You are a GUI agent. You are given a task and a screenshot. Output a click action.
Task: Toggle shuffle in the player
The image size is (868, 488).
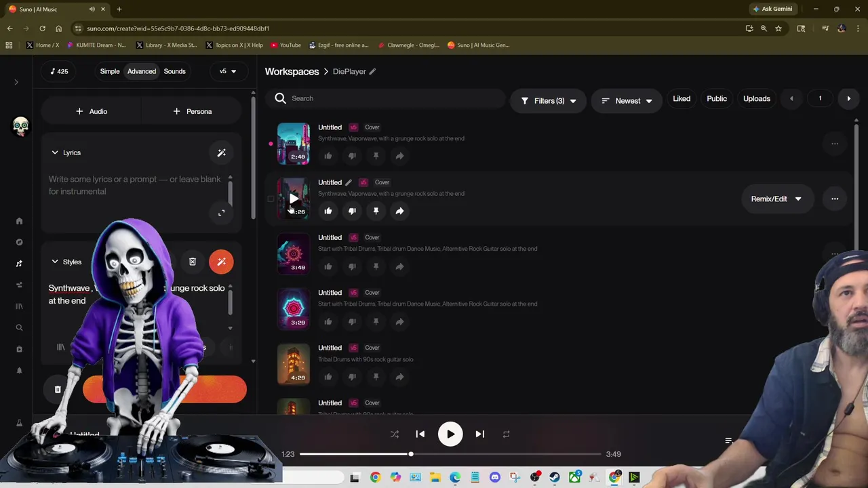[x=395, y=434]
